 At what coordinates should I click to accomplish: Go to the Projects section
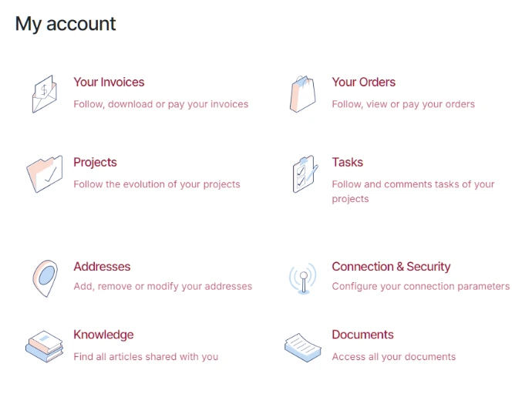pyautogui.click(x=95, y=163)
